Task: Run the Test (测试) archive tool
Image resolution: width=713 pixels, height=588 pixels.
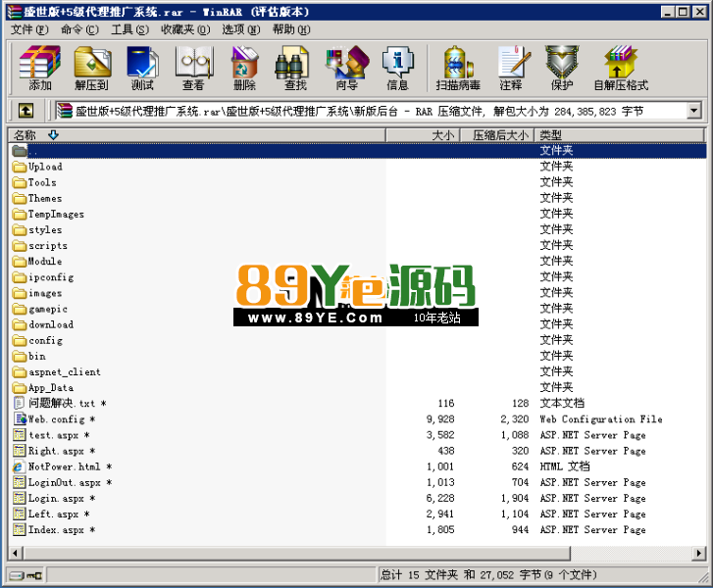Action: (142, 68)
